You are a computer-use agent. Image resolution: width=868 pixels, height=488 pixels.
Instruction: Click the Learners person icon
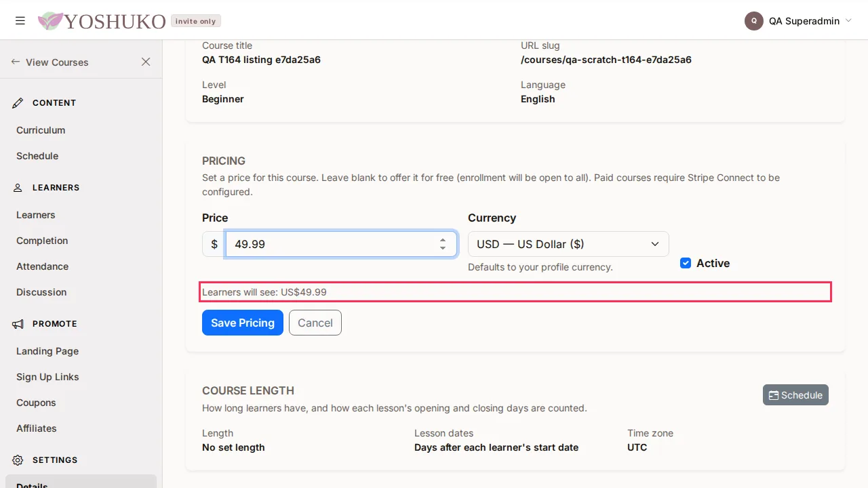pos(18,188)
